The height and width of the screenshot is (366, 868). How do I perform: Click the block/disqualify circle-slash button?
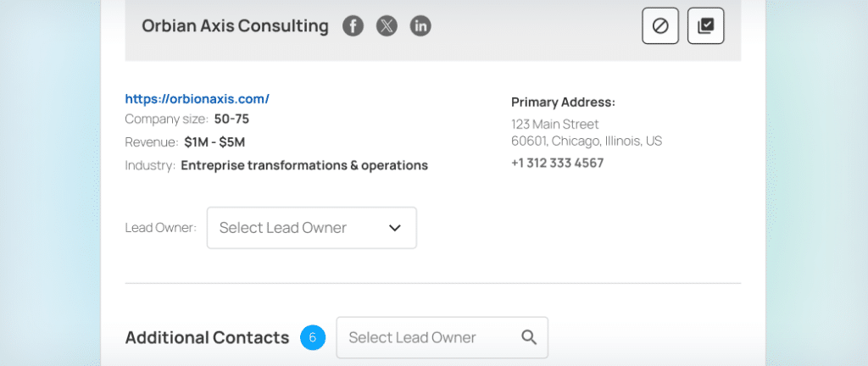click(x=659, y=26)
